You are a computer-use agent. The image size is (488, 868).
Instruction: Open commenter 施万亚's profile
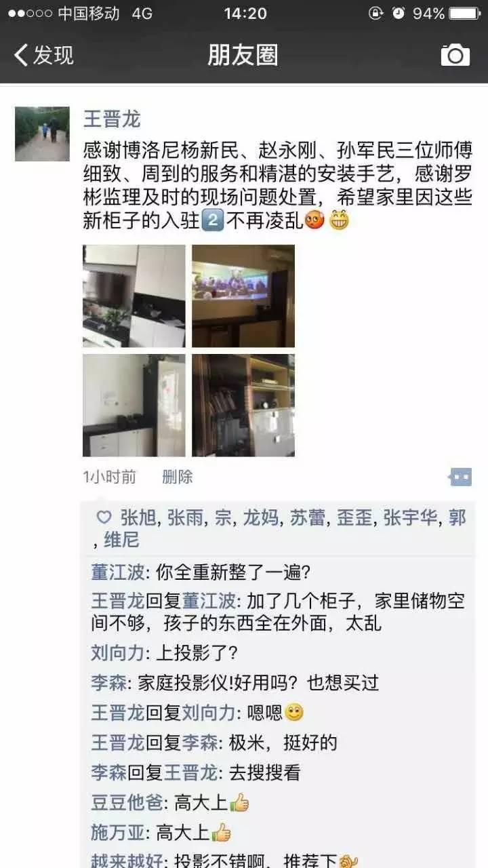pos(118,832)
